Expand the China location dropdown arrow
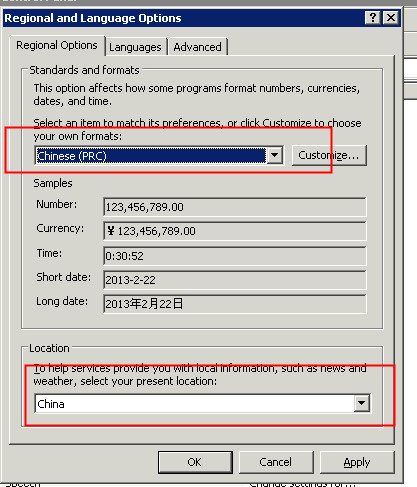 tap(362, 403)
